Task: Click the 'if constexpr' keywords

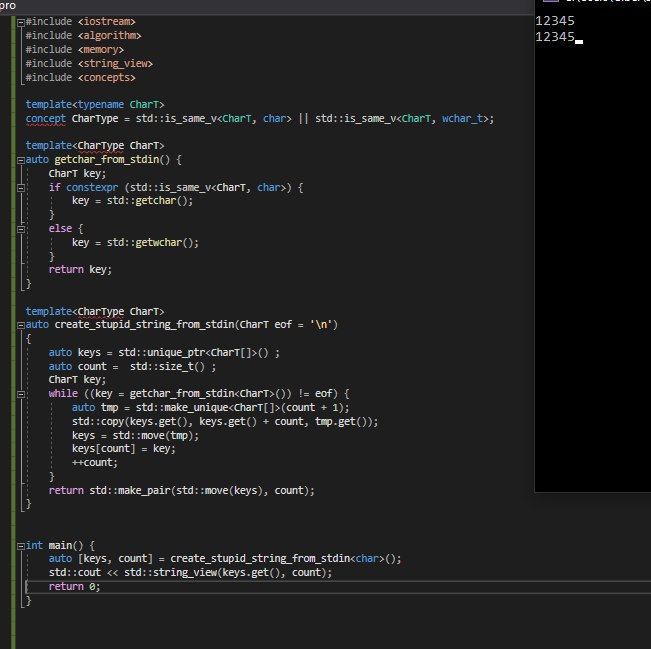Action: click(x=83, y=188)
